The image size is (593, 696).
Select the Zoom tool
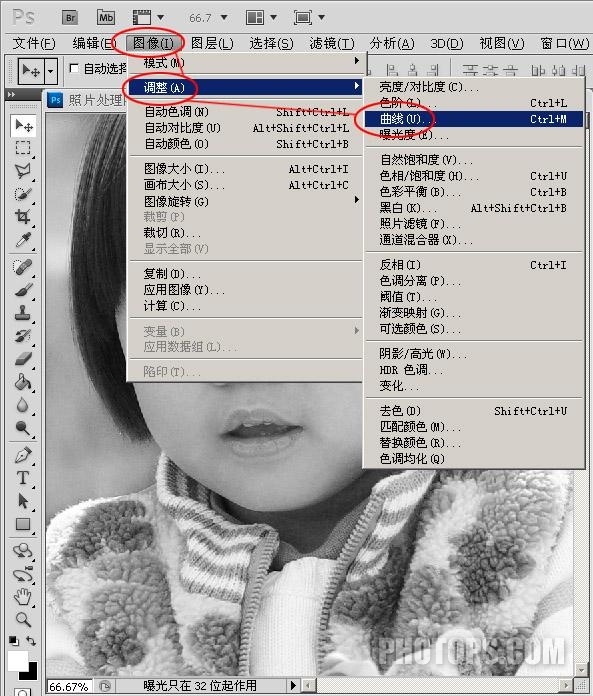tap(23, 619)
